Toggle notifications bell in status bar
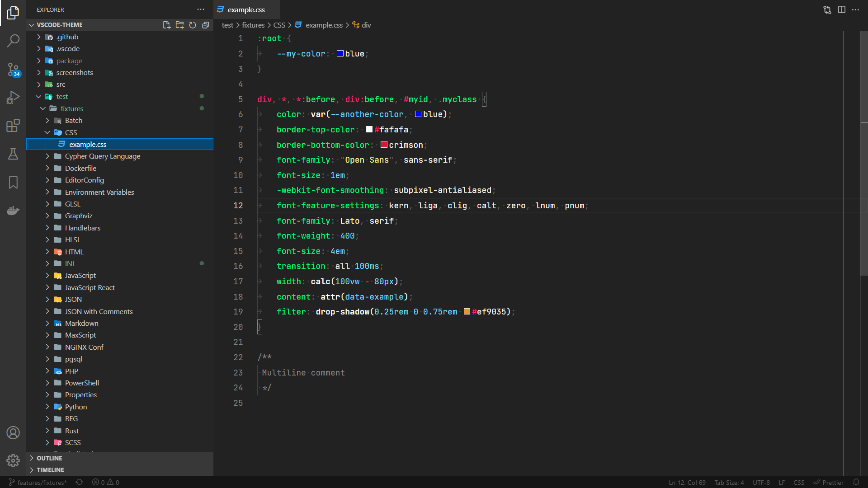Screen dimensions: 868x488 tap(856, 482)
